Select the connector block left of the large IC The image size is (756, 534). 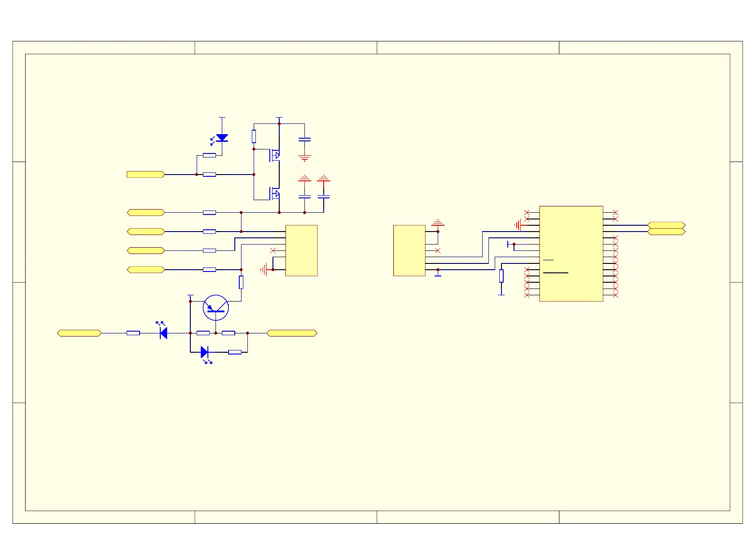coord(409,250)
